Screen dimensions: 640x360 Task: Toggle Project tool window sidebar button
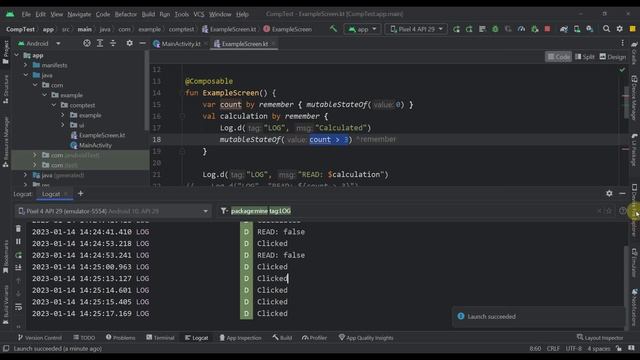tap(6, 52)
